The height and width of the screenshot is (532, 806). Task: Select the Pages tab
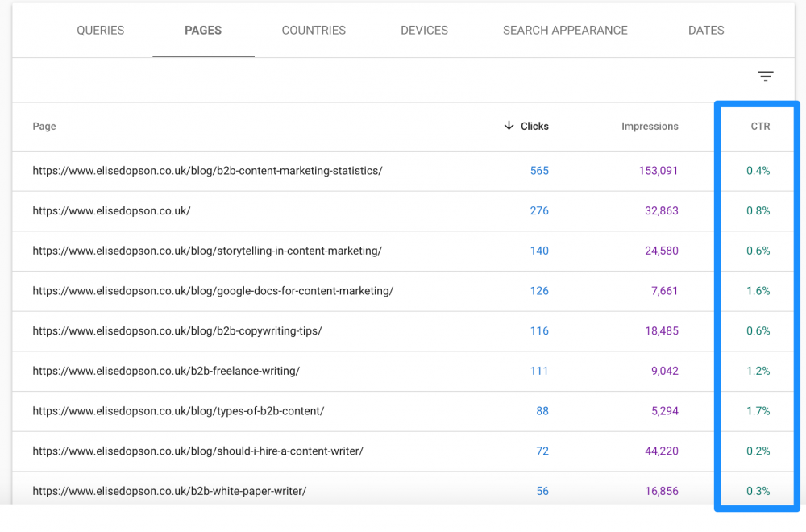click(203, 31)
